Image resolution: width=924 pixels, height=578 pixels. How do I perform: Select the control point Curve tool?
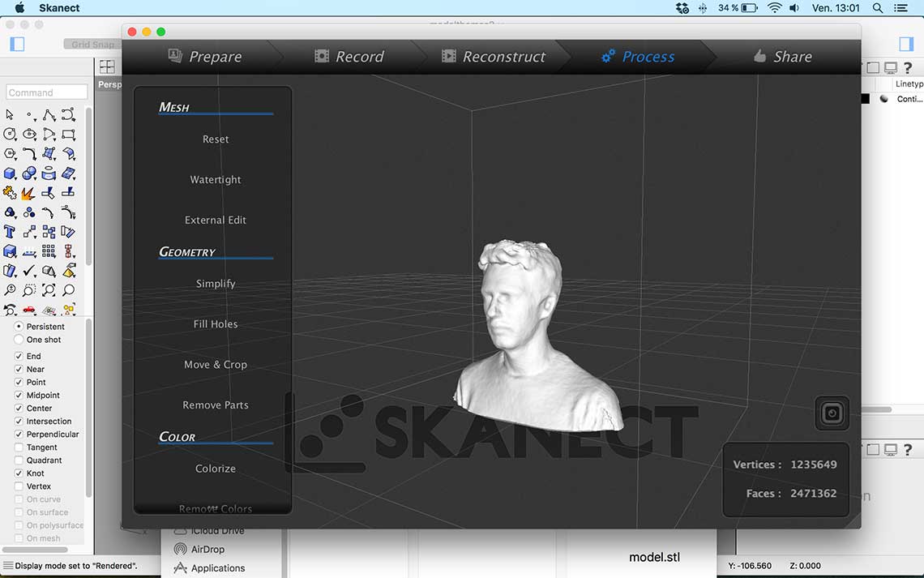(68, 114)
